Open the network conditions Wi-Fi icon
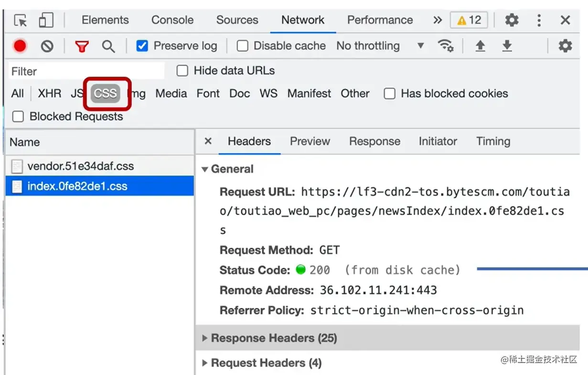Viewport: 588px width, 375px height. pos(446,46)
